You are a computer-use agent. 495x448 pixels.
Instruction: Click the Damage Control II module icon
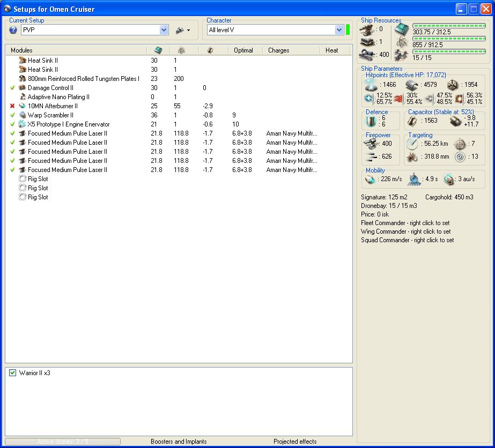[x=23, y=88]
